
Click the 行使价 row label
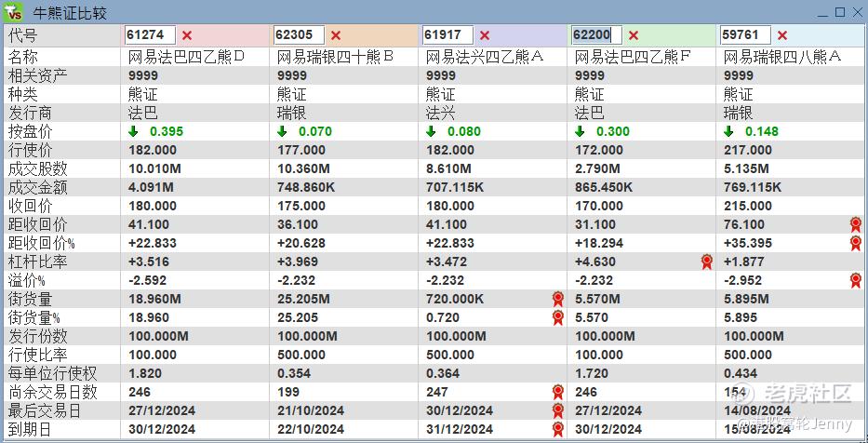pyautogui.click(x=31, y=150)
